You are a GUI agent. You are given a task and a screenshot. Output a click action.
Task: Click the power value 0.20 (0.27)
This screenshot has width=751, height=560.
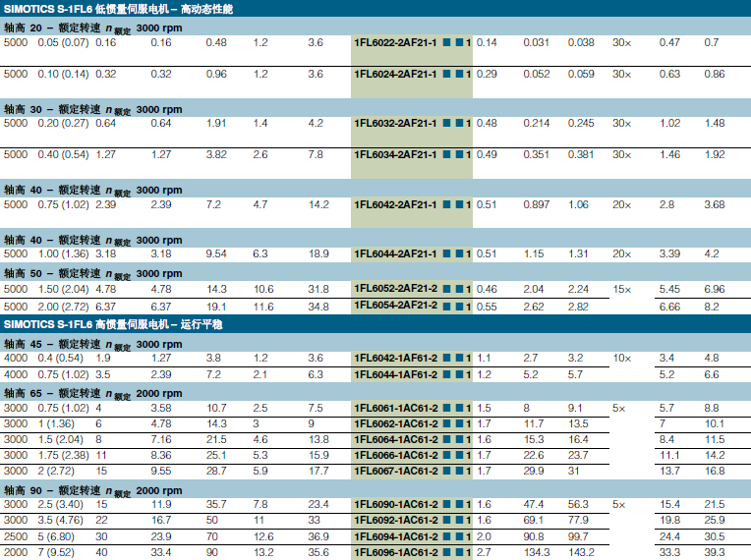[63, 124]
